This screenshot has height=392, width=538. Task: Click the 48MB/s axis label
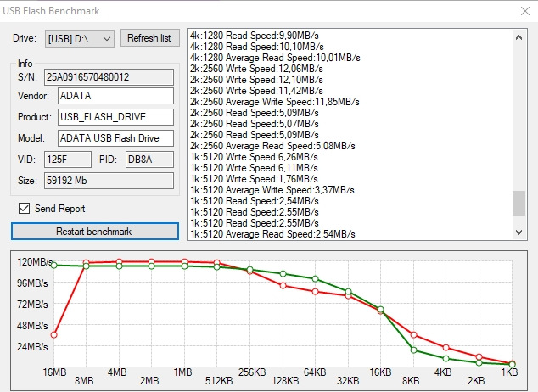[x=32, y=326]
